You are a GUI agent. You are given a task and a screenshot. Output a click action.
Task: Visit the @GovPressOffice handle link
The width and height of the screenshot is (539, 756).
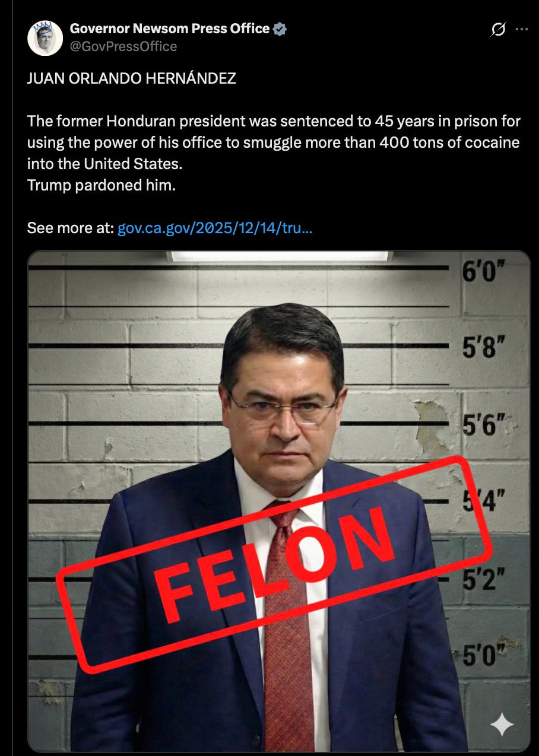123,46
